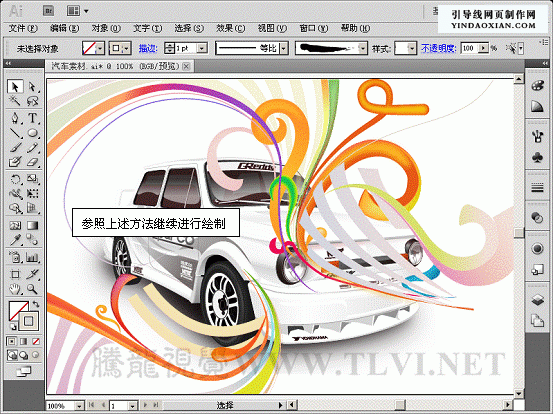Open the 文件 menu
Screen dimensions: 553x414
[23, 28]
